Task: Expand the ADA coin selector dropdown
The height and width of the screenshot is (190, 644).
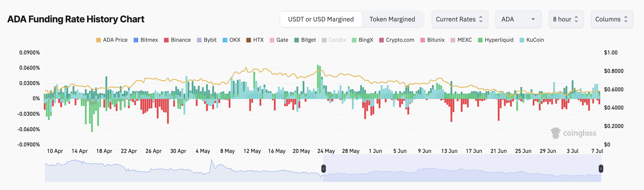Action: click(x=518, y=19)
